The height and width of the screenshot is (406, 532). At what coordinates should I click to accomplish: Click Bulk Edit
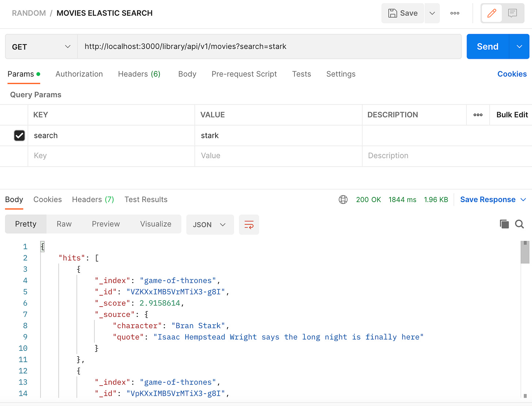512,115
